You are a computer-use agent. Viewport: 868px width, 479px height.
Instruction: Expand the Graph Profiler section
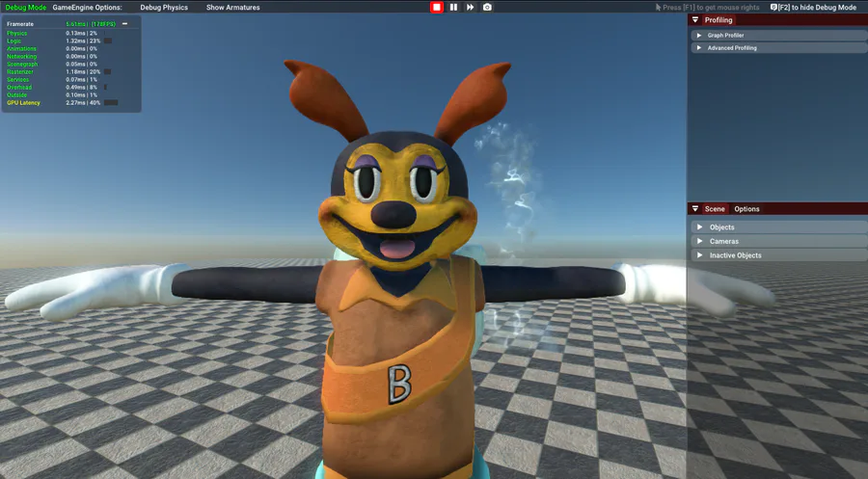coord(777,35)
